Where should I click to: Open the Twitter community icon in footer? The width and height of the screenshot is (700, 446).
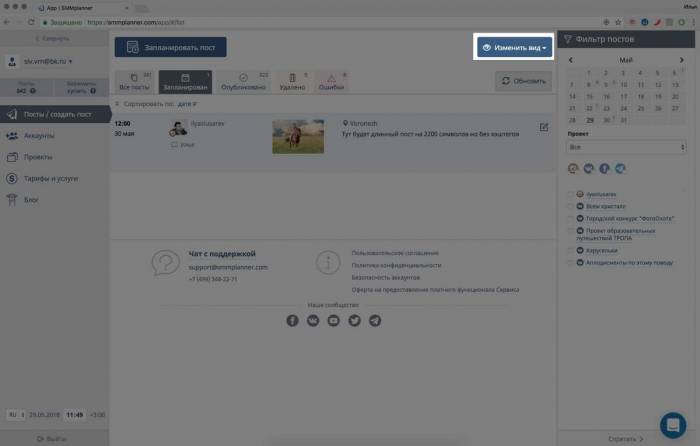coord(354,321)
